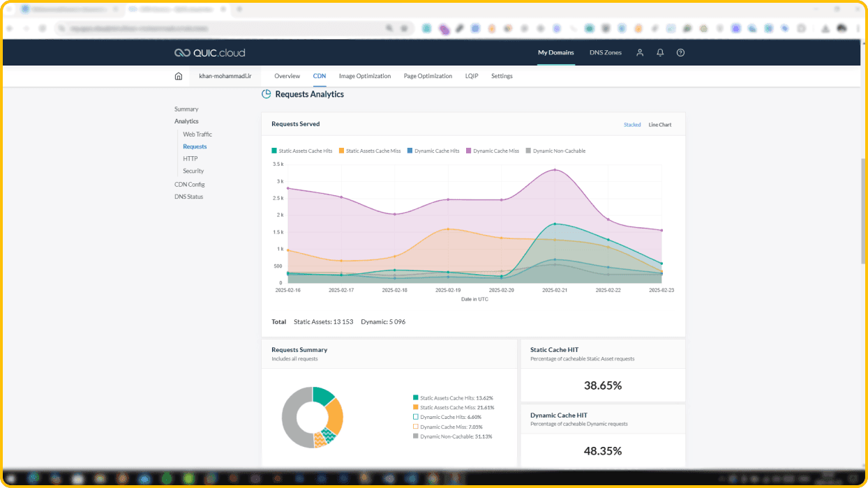Click Dynamic Non-Cachable 51.13% swatch in summary legend
The width and height of the screenshot is (868, 488).
pyautogui.click(x=416, y=436)
